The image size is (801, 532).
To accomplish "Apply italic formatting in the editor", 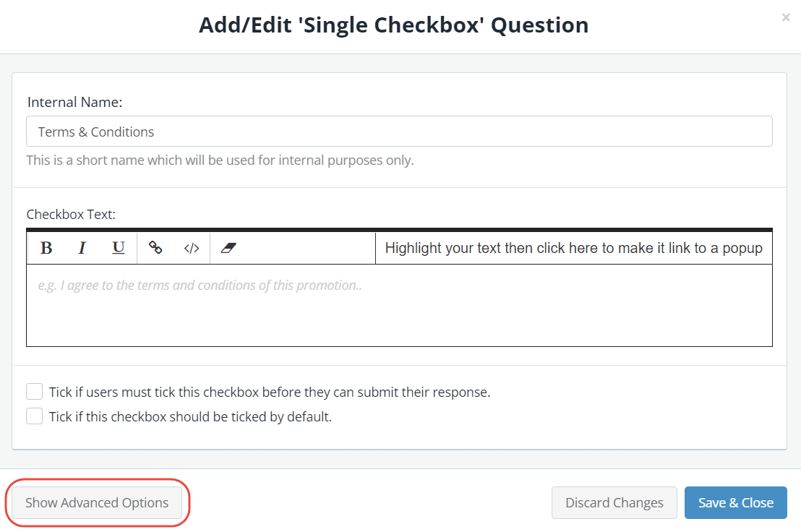I will 82,248.
